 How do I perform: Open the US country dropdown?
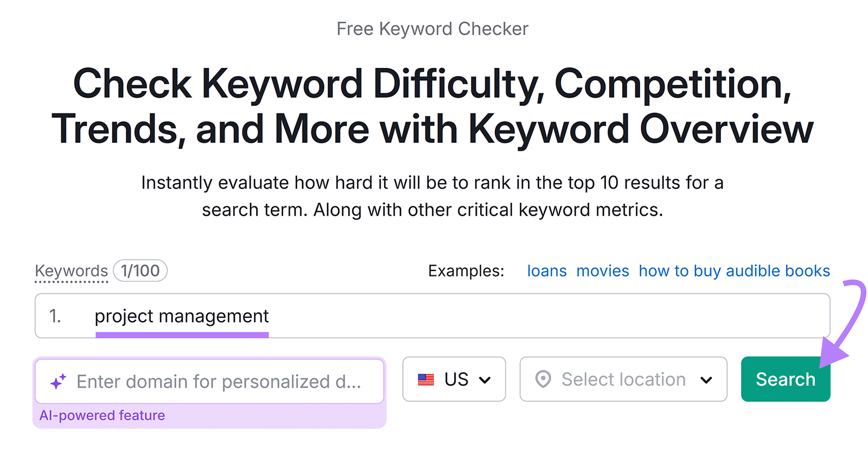tap(454, 379)
